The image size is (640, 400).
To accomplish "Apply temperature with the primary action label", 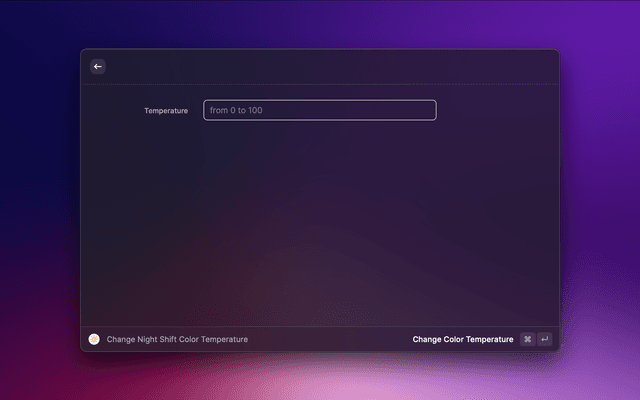I will [x=462, y=339].
